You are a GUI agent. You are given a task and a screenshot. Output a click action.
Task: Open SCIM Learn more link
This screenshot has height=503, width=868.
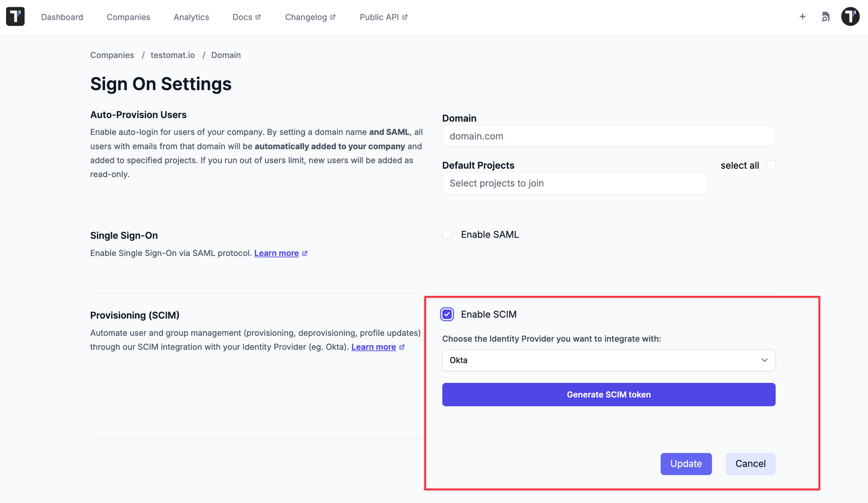click(373, 347)
